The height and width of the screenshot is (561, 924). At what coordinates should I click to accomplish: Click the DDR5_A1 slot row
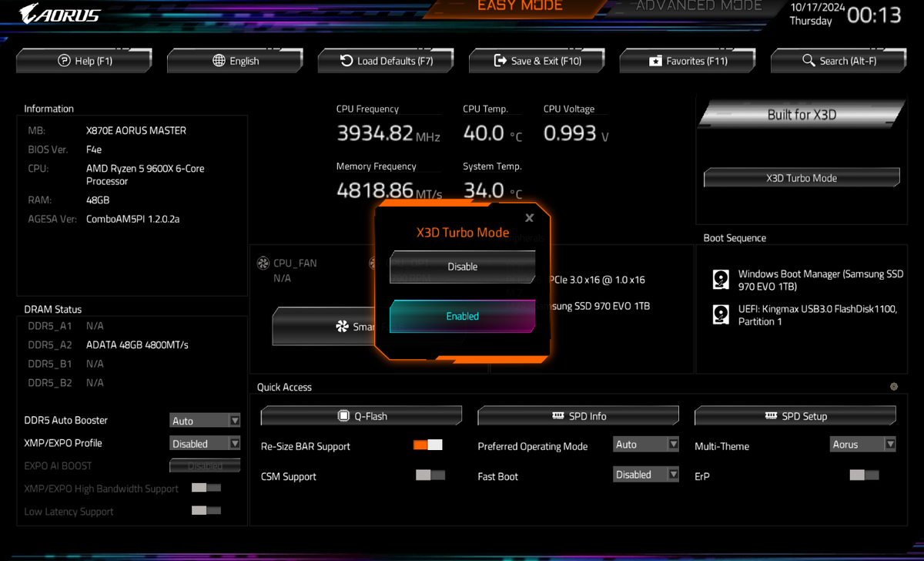(66, 326)
